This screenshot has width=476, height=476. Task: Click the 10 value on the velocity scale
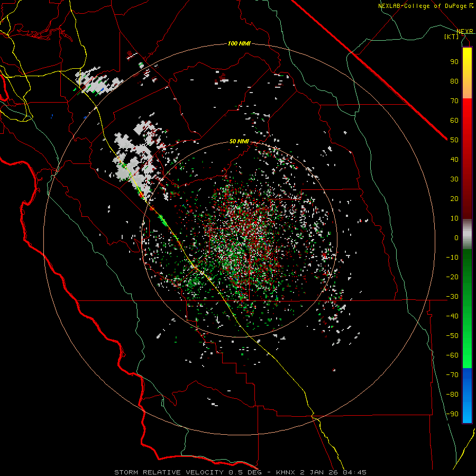click(x=454, y=218)
